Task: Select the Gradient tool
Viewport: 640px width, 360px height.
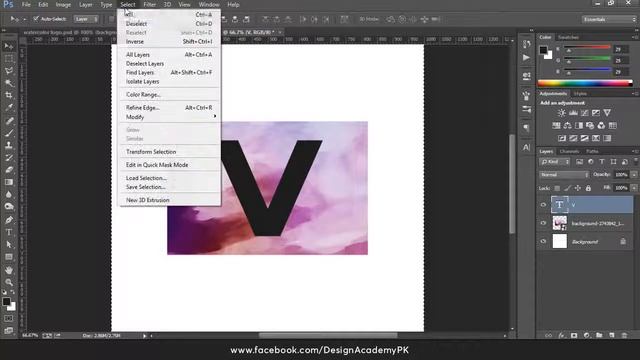Action: pos(9,182)
